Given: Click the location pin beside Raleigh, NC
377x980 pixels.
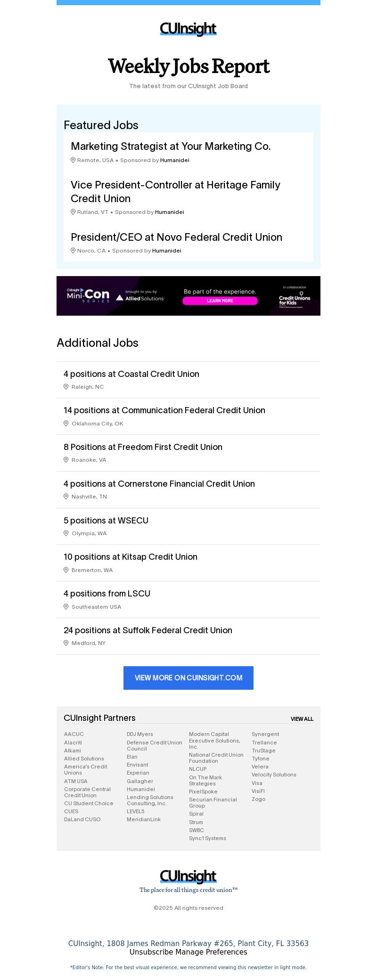Looking at the screenshot, I should tap(66, 387).
